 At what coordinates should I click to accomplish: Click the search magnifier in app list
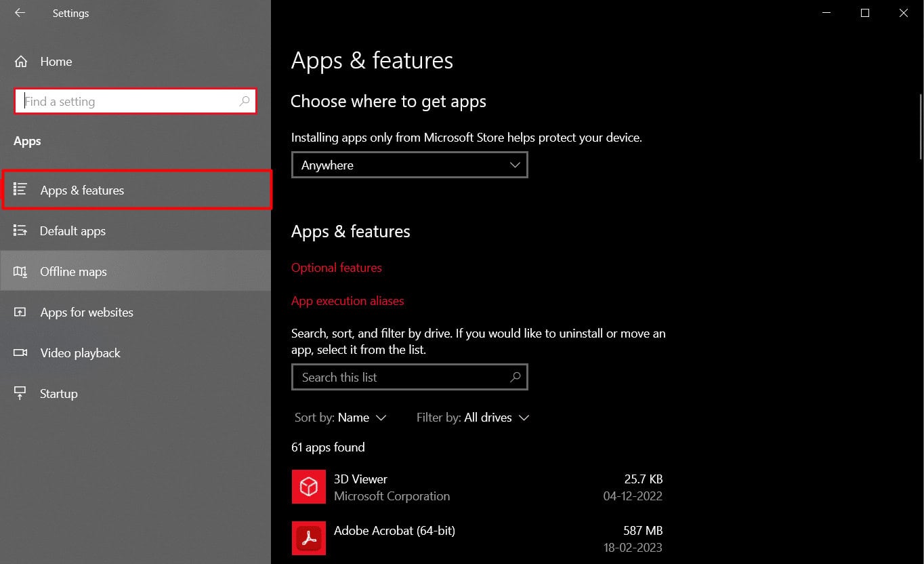[516, 377]
